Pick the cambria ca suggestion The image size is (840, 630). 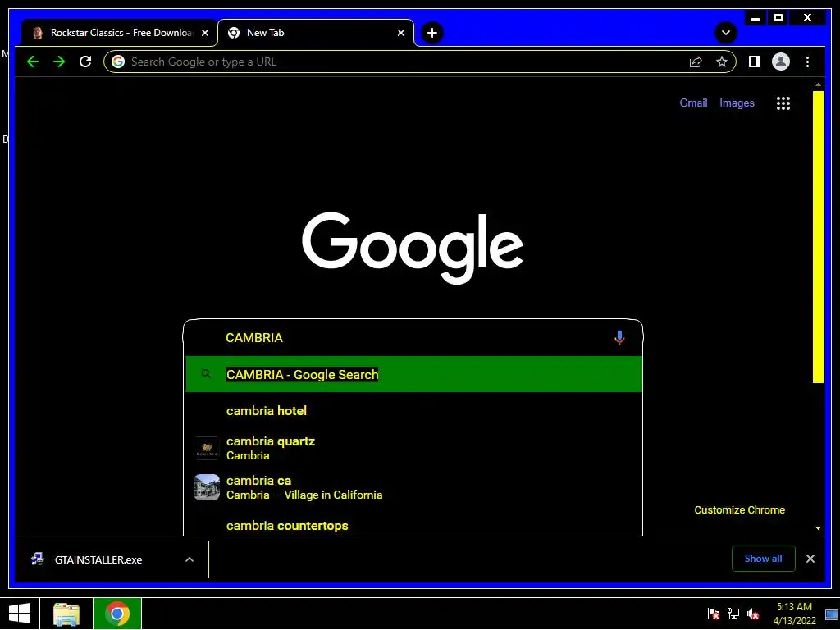point(413,487)
